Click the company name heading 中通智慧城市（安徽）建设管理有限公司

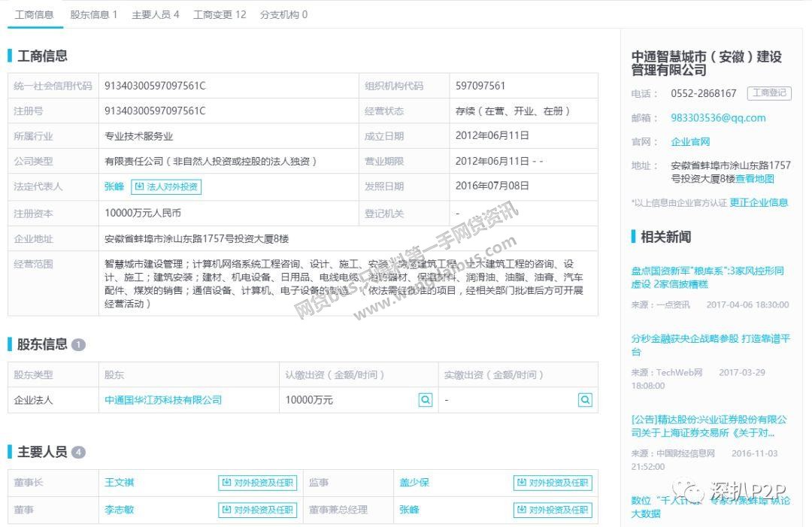706,62
